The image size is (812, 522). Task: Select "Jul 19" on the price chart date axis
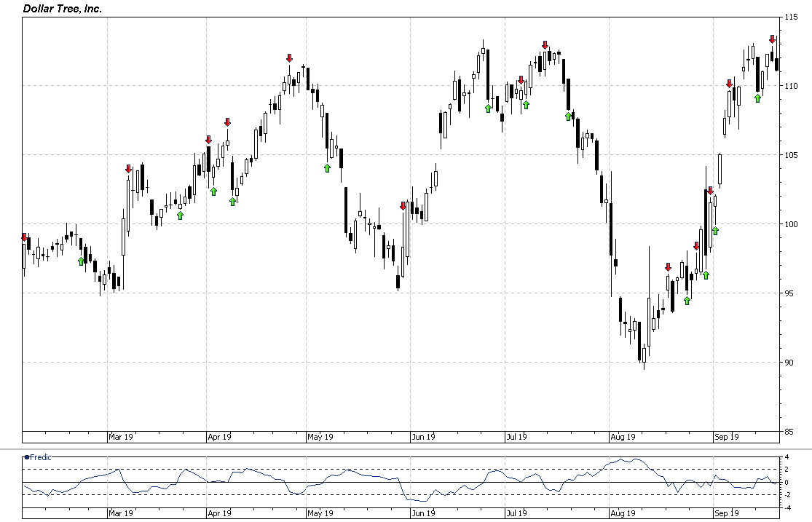517,437
